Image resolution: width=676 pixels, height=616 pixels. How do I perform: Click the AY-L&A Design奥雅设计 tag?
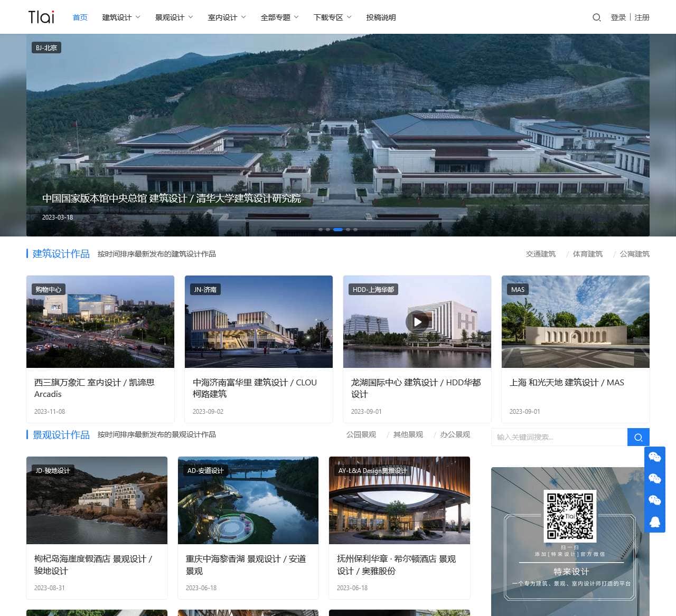coord(373,471)
